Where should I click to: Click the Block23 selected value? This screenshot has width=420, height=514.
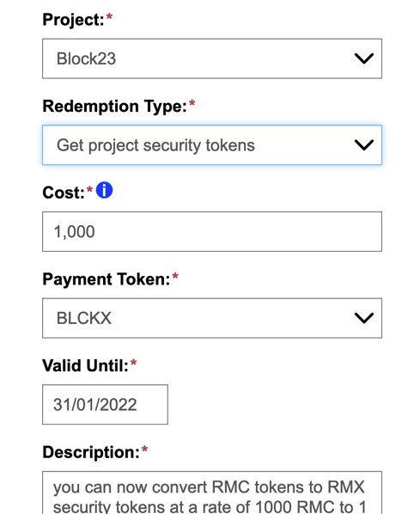(x=86, y=59)
